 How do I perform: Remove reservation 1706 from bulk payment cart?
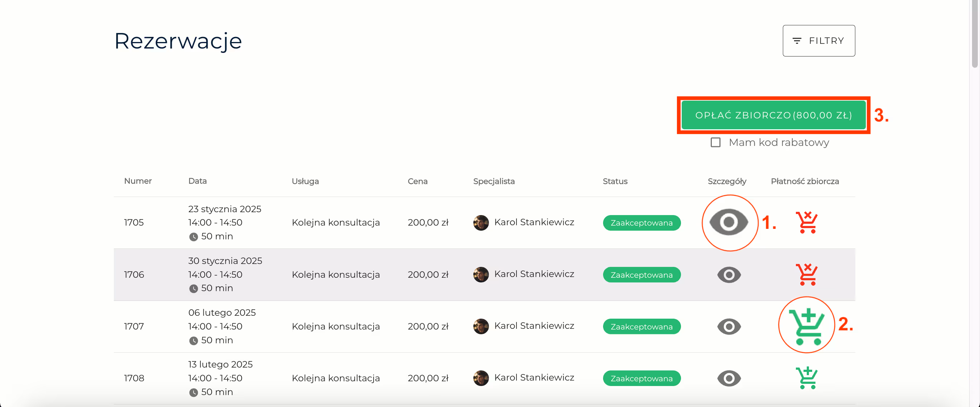pos(806,274)
